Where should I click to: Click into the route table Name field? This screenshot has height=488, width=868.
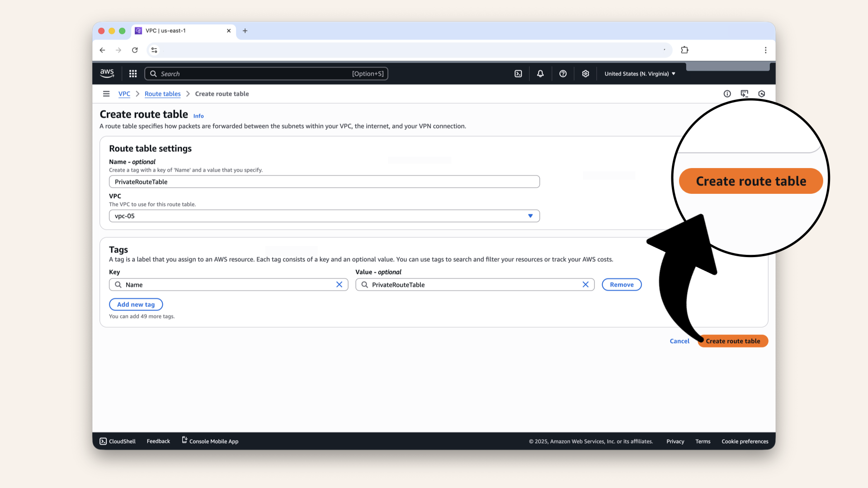click(324, 182)
